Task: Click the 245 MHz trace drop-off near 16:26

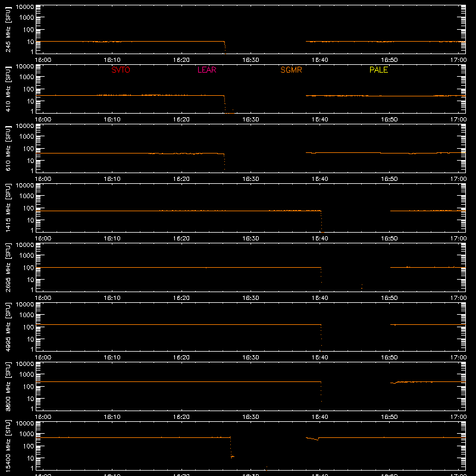Action: tap(225, 48)
